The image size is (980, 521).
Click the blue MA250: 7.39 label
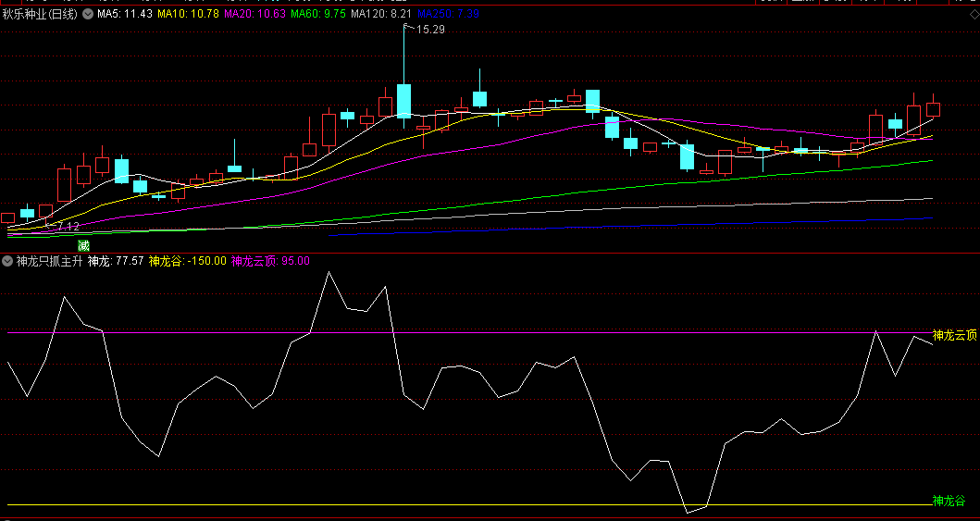point(448,14)
